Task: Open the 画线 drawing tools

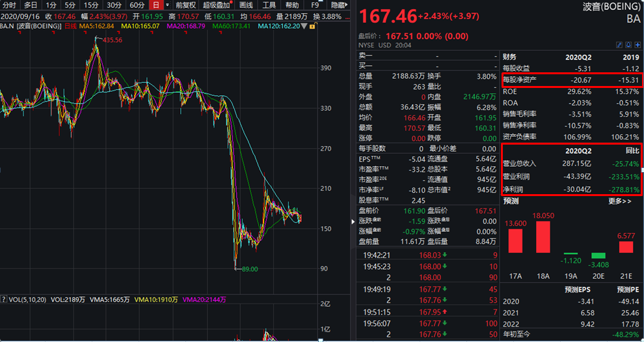Action: [246, 5]
